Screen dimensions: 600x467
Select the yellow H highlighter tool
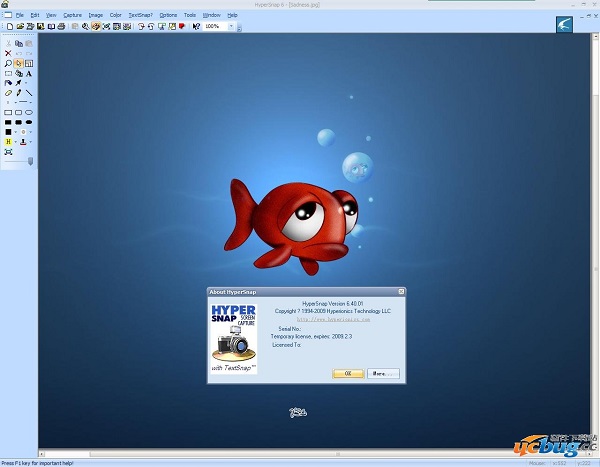[8, 142]
